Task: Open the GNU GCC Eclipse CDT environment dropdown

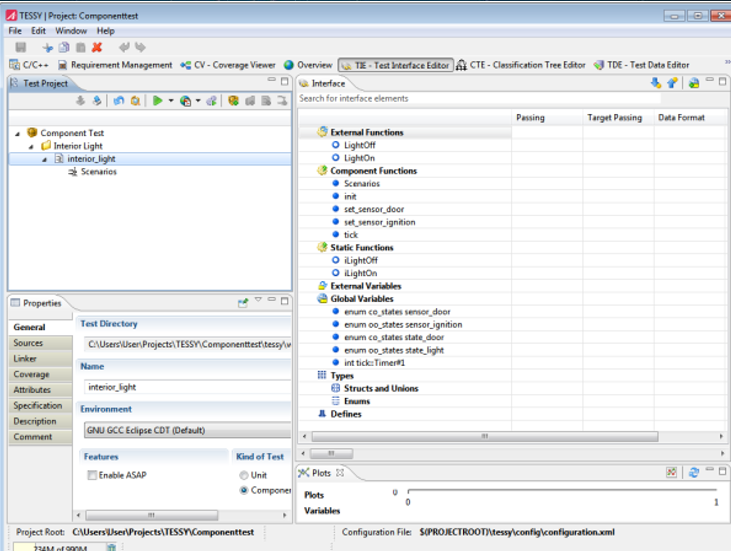Action: coord(187,430)
